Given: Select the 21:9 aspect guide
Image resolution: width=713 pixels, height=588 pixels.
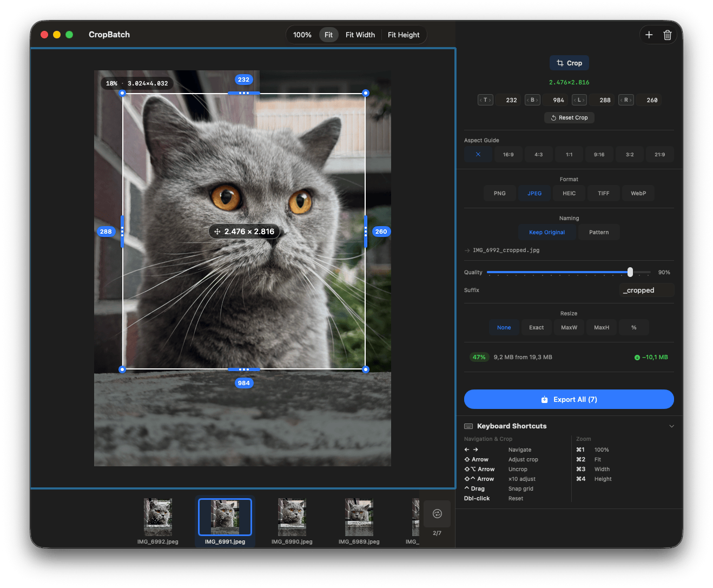Looking at the screenshot, I should point(660,154).
